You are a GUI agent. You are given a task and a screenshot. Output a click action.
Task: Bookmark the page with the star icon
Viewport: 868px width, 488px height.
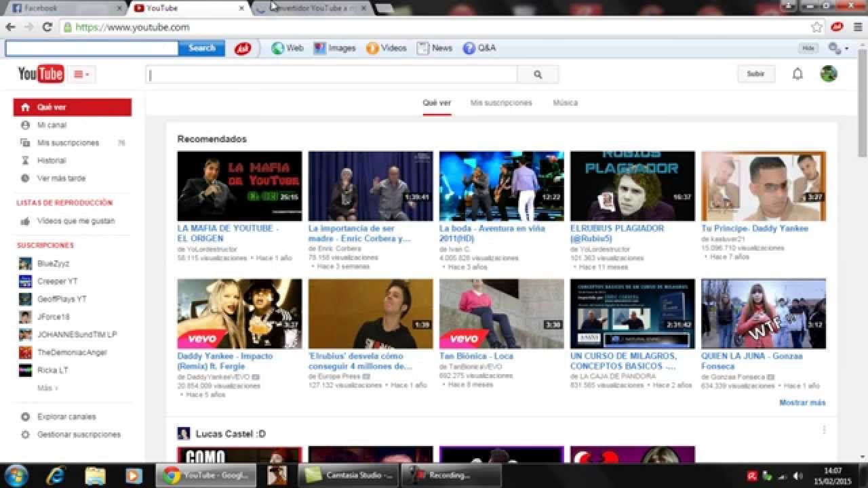(x=817, y=27)
